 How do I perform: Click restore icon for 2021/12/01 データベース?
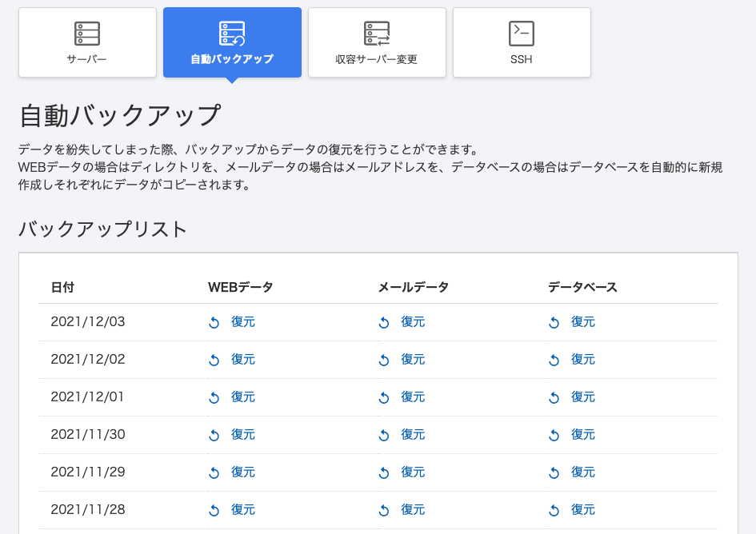[554, 397]
